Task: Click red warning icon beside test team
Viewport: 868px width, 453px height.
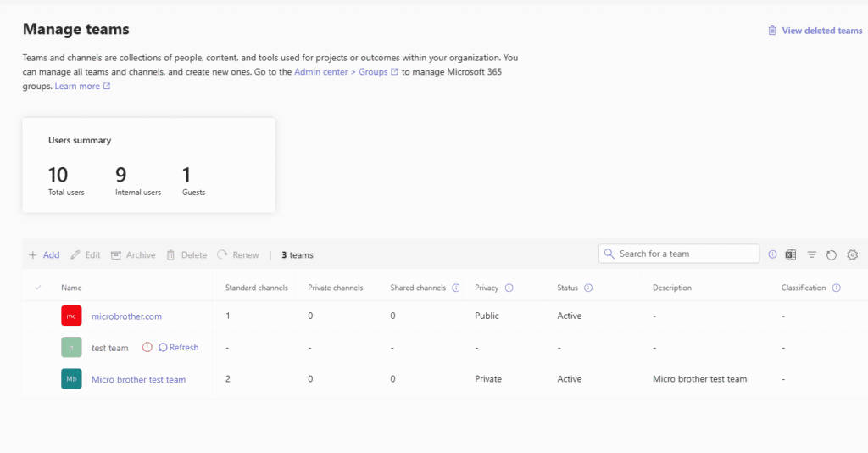Action: pos(147,347)
